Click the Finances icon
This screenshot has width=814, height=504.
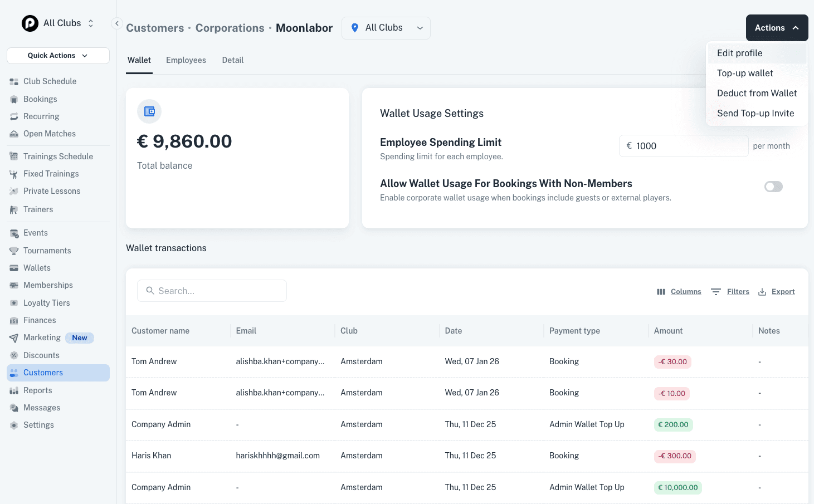point(14,320)
